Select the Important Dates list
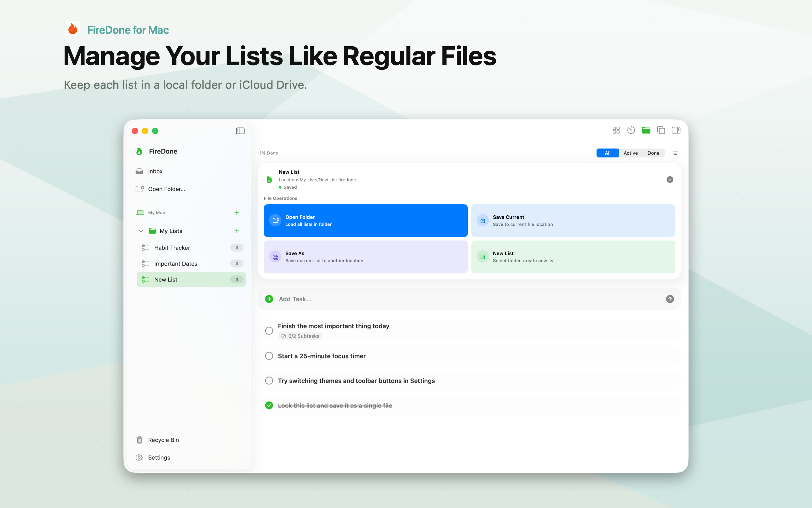This screenshot has height=508, width=812. point(191,264)
